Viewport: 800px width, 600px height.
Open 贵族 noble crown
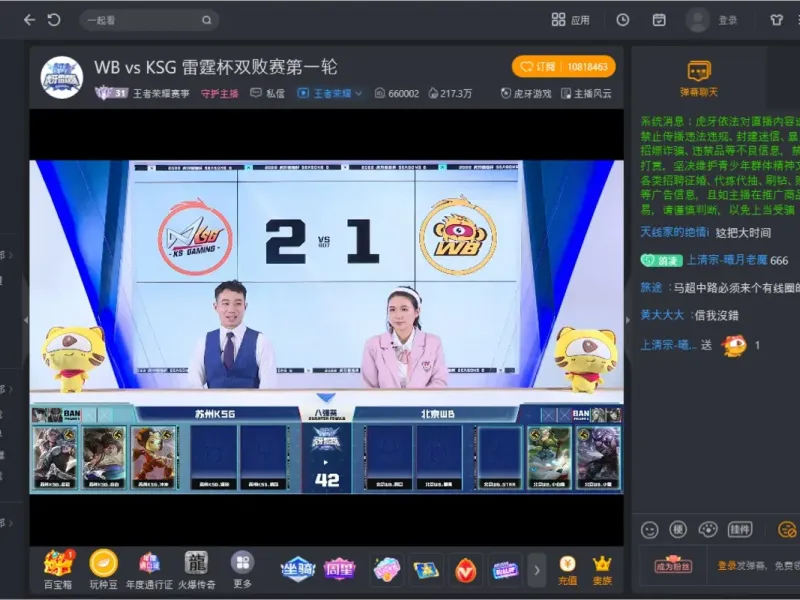(602, 570)
